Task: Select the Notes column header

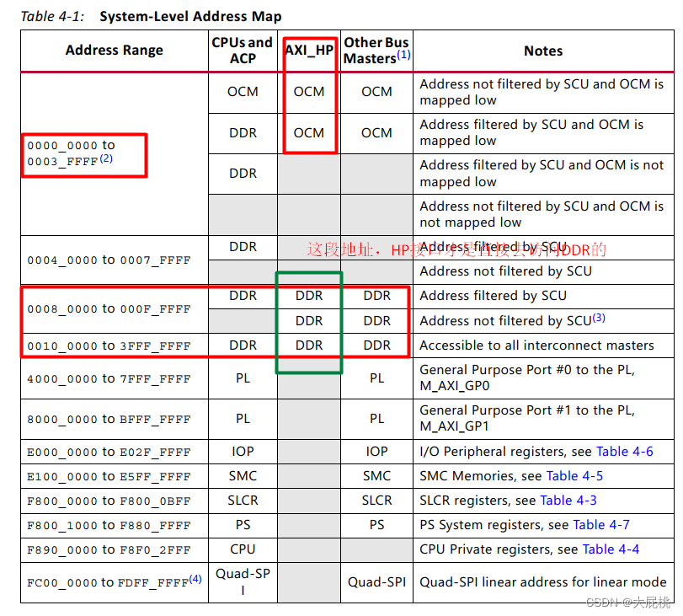Action: click(x=543, y=50)
